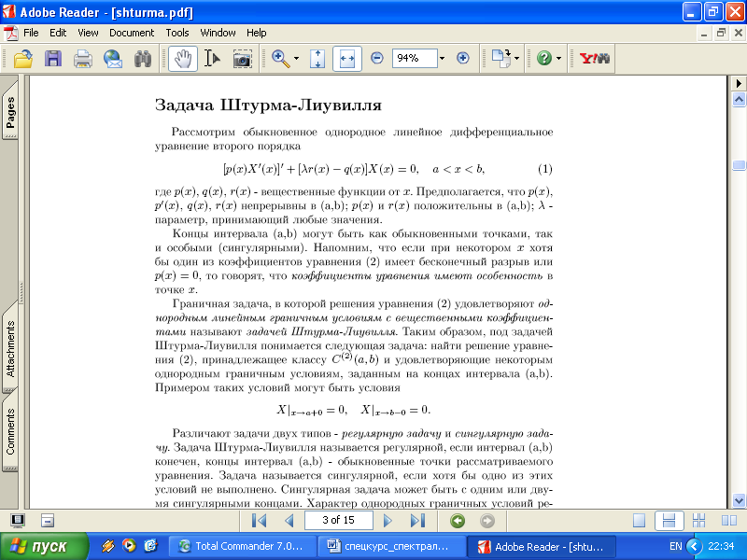Click the green Previous View button

click(458, 521)
